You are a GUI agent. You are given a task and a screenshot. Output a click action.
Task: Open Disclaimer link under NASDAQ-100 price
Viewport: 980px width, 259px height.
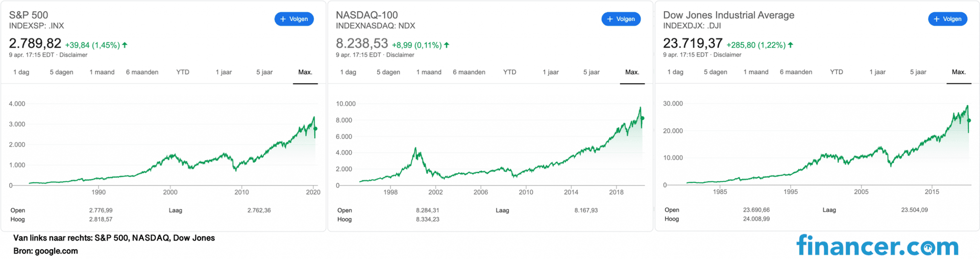point(400,55)
